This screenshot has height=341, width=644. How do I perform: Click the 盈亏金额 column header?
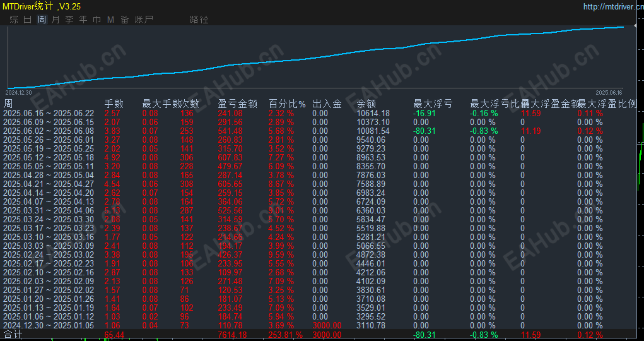pos(237,104)
